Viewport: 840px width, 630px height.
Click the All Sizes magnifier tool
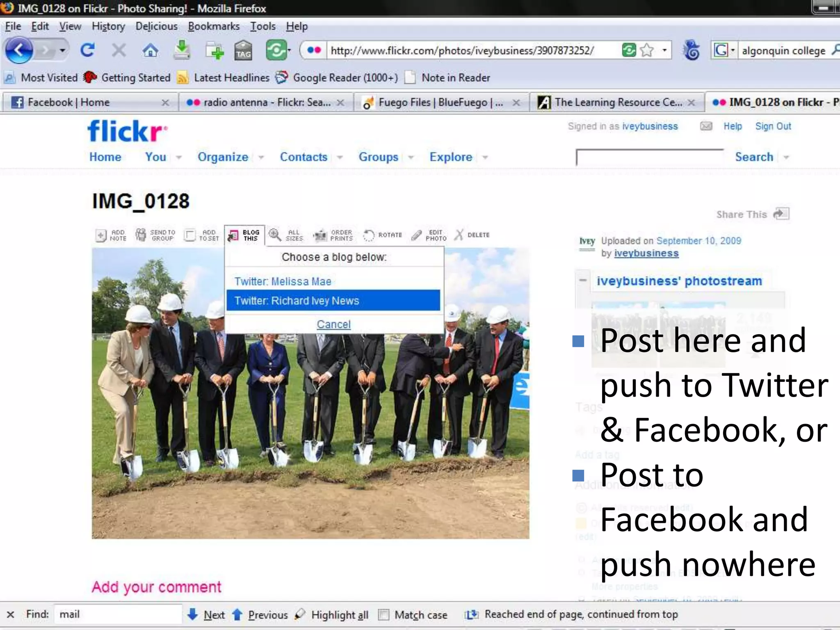tap(286, 235)
